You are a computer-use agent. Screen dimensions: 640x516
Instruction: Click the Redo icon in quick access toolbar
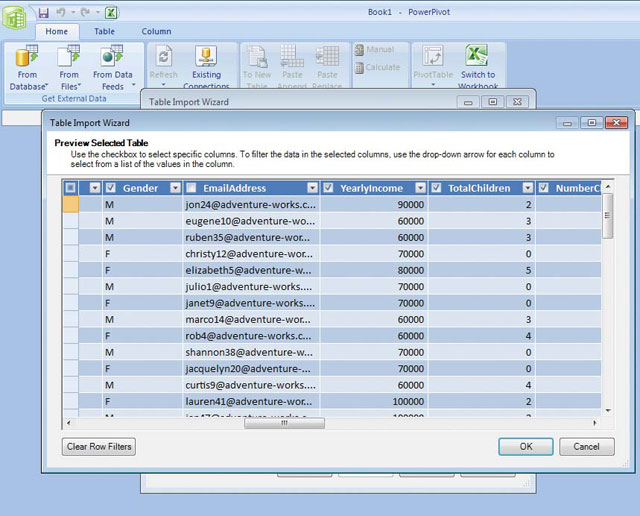point(85,13)
